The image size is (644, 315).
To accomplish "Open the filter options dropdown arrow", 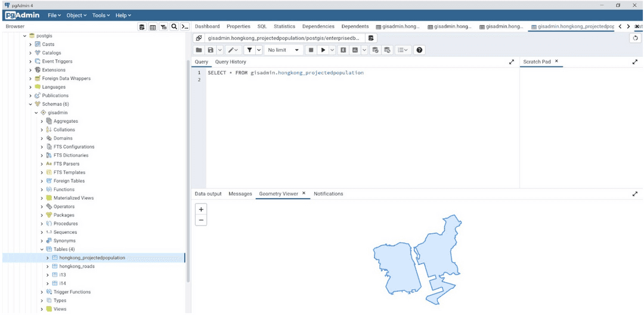I will 259,50.
